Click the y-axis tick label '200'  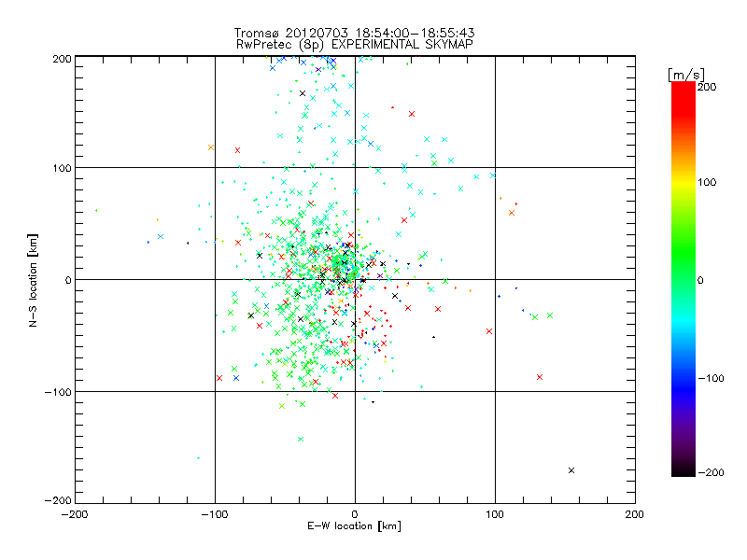coord(62,59)
